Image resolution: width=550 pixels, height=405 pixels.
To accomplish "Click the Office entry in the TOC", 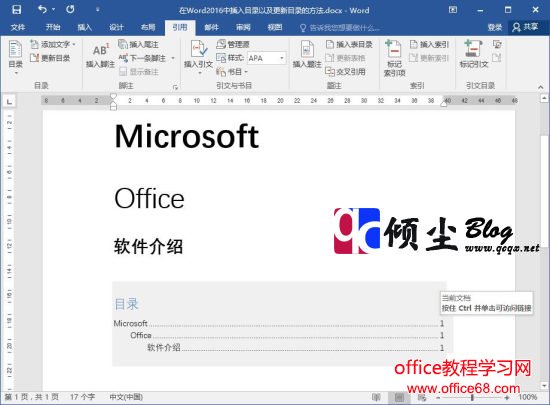I will 141,335.
